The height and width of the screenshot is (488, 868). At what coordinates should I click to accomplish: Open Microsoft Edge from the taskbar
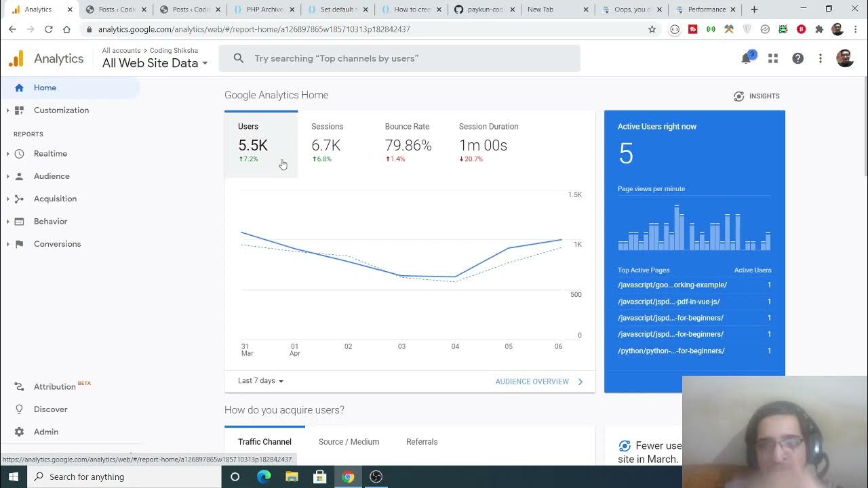point(264,476)
